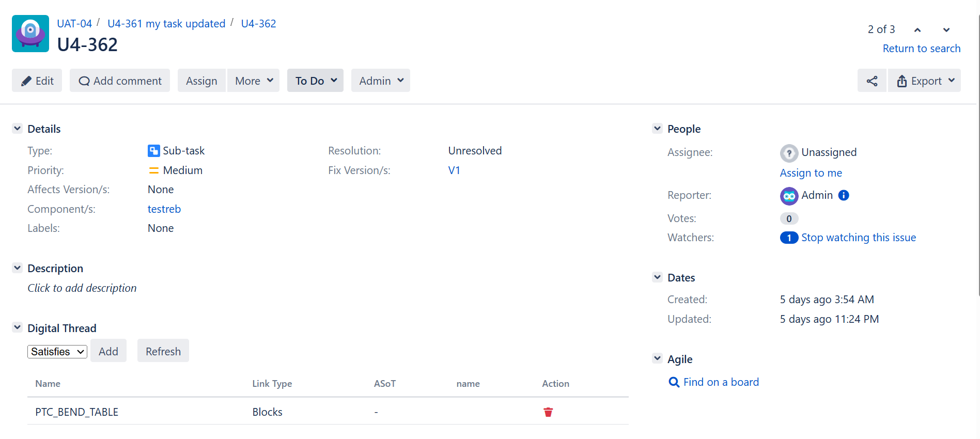Image resolution: width=980 pixels, height=439 pixels.
Task: Click the Admin reporter avatar
Action: click(x=789, y=196)
